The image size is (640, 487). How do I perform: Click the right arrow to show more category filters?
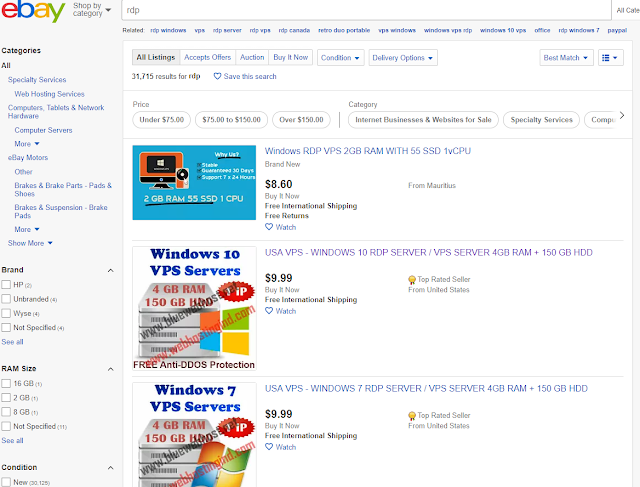click(622, 116)
